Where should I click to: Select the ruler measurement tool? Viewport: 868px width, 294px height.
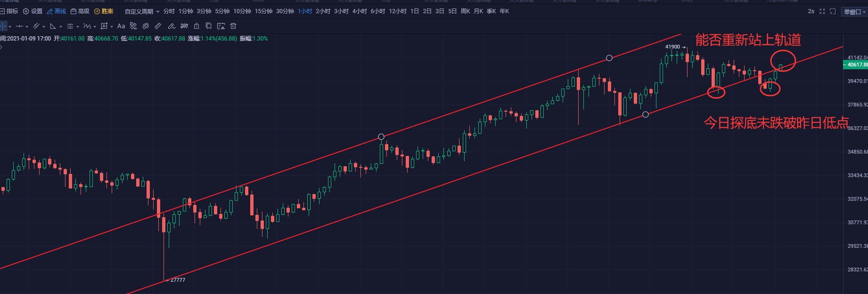(158, 26)
